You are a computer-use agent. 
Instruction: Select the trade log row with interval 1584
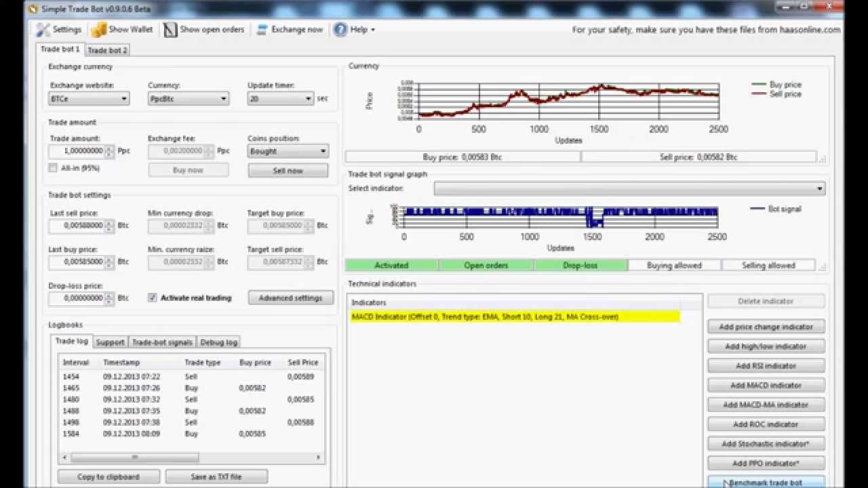pyautogui.click(x=191, y=434)
